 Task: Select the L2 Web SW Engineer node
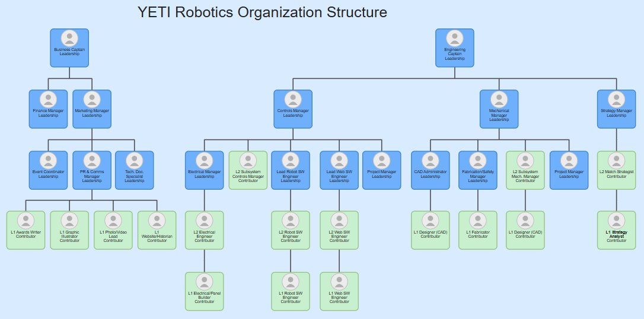click(x=339, y=230)
